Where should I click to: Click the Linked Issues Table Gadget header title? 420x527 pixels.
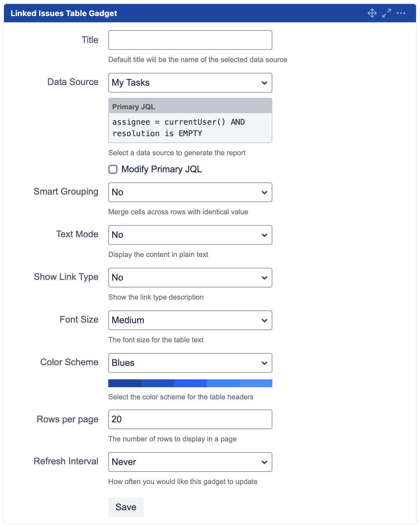[64, 13]
